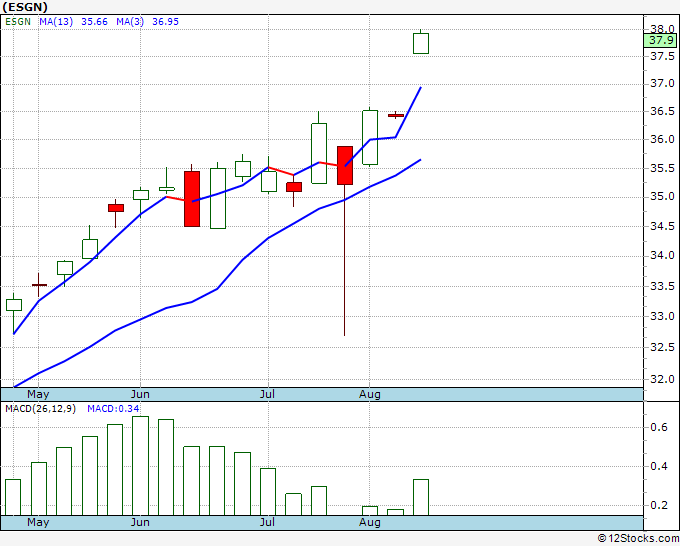Click the 34.5 price axis label
This screenshot has width=680, height=546.
(663, 226)
